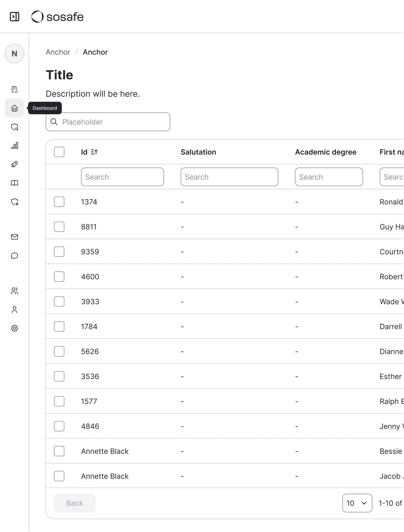
Task: Click the Academic degree column Search field
Action: (x=329, y=177)
